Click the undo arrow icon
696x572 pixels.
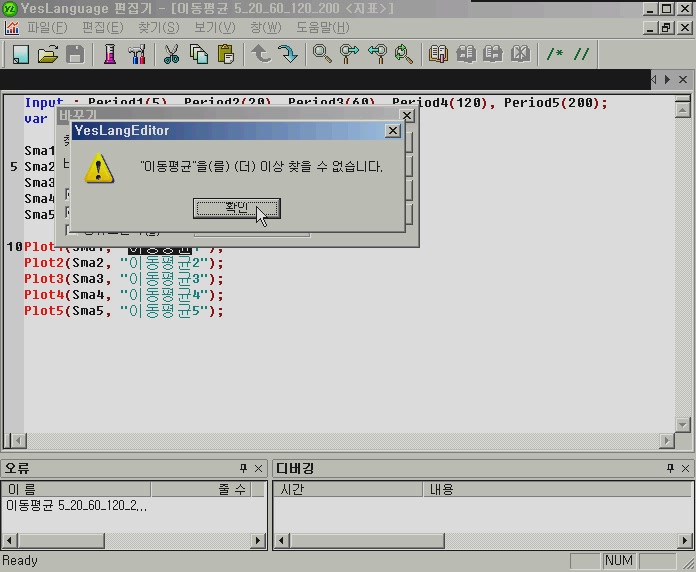tap(261, 54)
